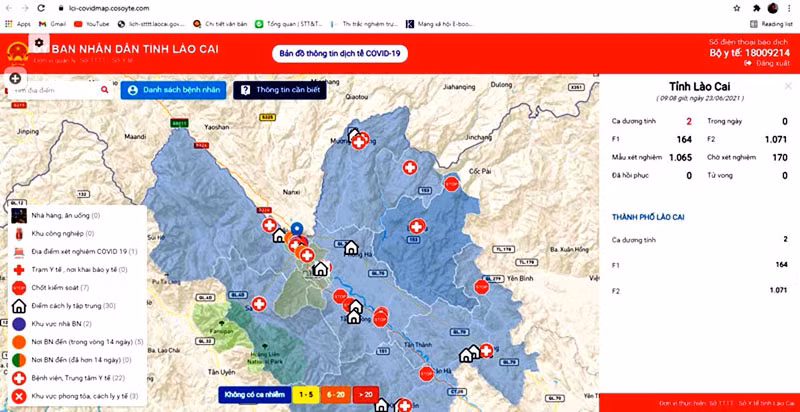Click THÀNH PHỐ LÀO CAI heading
This screenshot has height=412, width=800.
648,217
